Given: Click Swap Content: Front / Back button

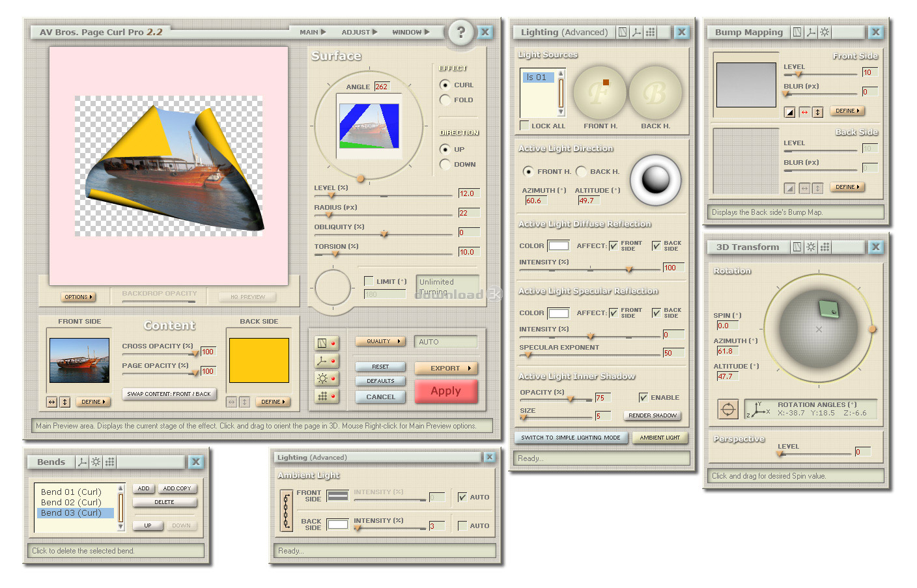Looking at the screenshot, I should pos(169,394).
